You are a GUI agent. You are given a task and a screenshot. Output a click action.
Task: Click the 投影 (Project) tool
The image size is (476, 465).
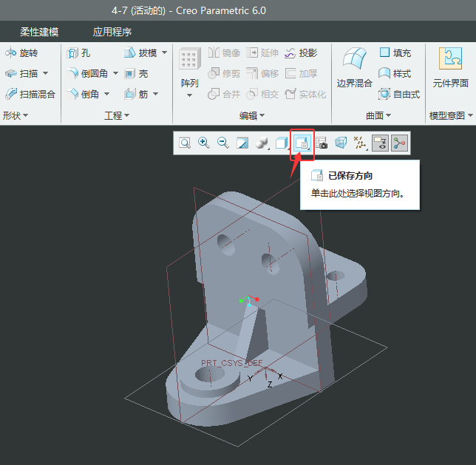(301, 52)
